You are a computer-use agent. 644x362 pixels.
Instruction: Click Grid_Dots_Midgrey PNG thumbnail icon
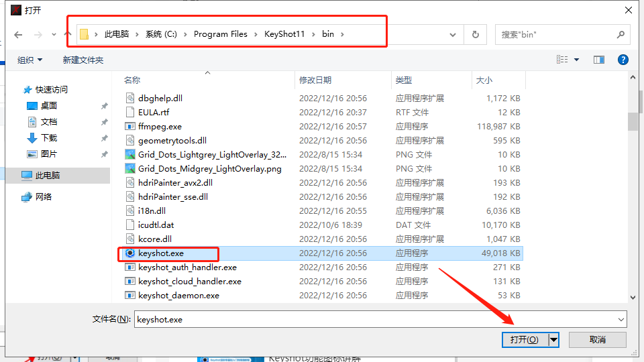pyautogui.click(x=129, y=169)
